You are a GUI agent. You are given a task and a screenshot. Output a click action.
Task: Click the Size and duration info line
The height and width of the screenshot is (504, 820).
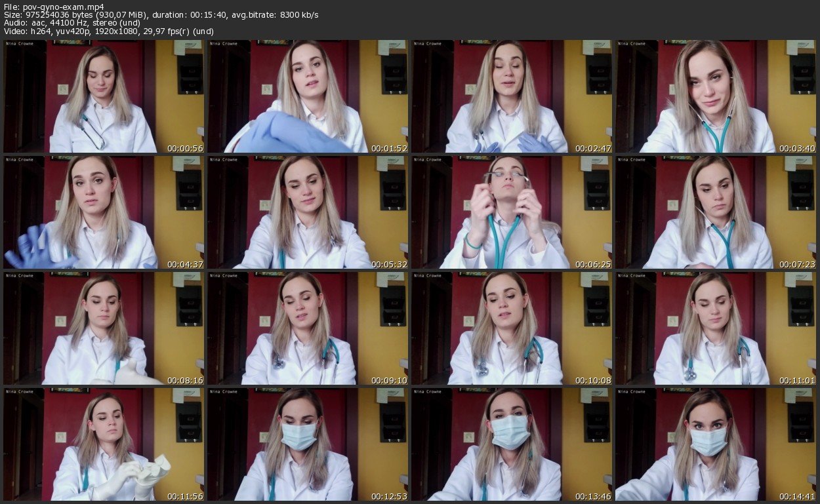coord(161,15)
